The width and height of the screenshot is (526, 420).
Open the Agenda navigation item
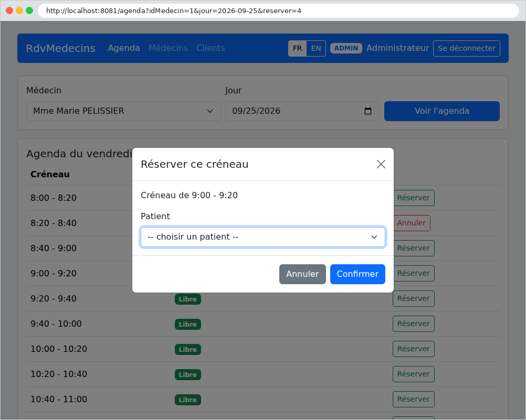pyautogui.click(x=124, y=48)
